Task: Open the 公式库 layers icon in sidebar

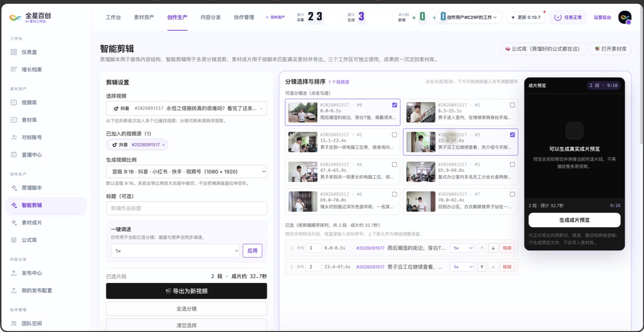Action: [13, 240]
